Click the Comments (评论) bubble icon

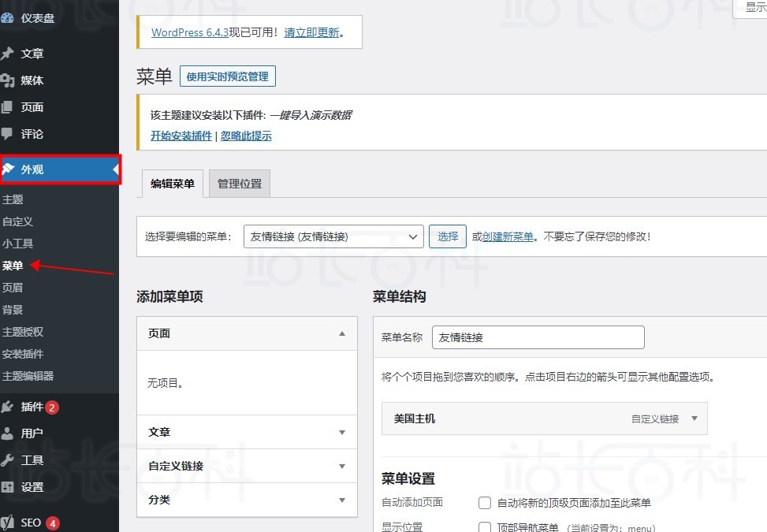7,133
